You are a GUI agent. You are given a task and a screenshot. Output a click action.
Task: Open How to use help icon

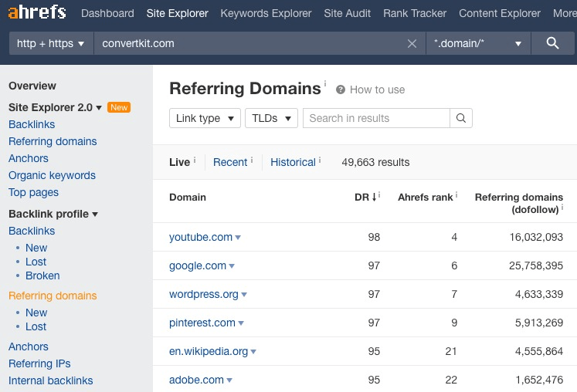[341, 90]
